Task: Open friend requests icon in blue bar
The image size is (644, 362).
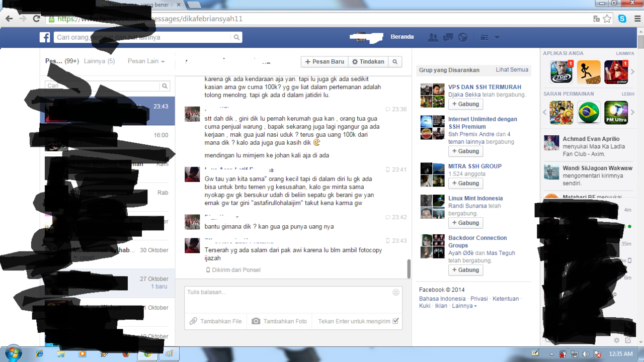Action: point(433,37)
